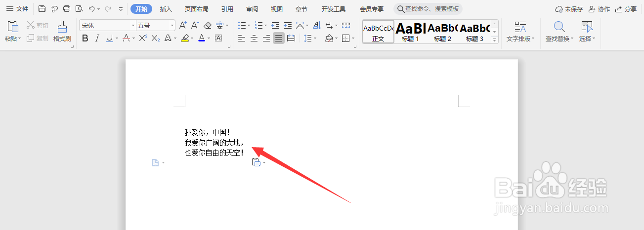Click the Save icon in quick access bar
Viewport: 644px width, 230px height.
pyautogui.click(x=42, y=9)
